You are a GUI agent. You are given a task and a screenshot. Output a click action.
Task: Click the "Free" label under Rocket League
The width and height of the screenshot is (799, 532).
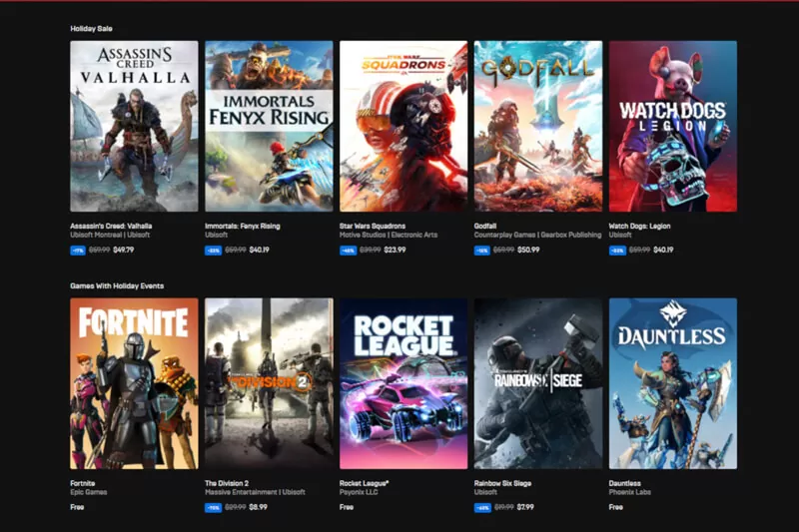click(x=347, y=507)
